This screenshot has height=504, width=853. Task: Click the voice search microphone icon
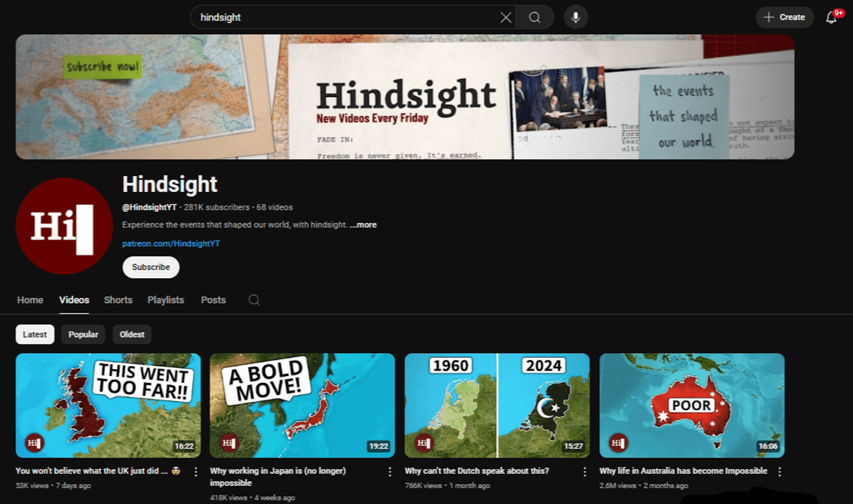tap(575, 17)
